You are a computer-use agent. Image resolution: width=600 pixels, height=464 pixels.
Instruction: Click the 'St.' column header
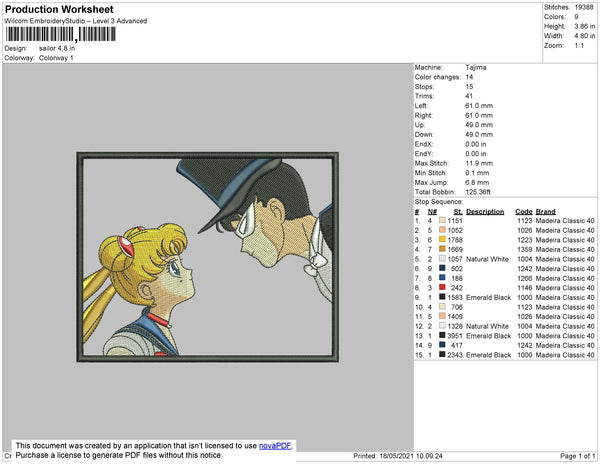tap(458, 212)
